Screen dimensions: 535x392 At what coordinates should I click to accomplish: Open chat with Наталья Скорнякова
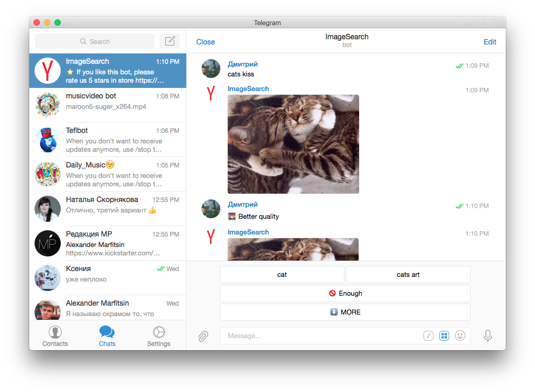(x=108, y=208)
